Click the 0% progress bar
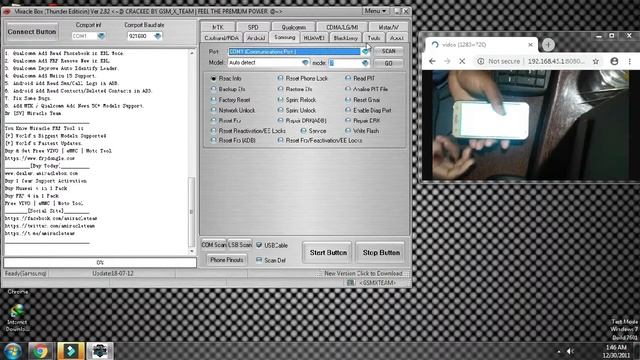Image resolution: width=640 pixels, height=360 pixels. (100, 262)
